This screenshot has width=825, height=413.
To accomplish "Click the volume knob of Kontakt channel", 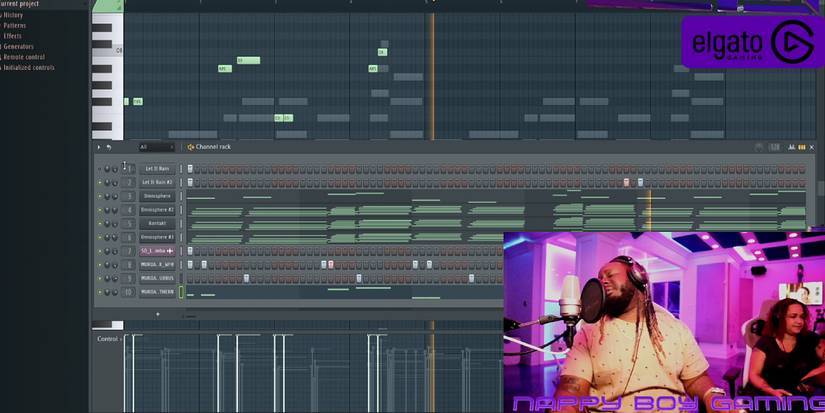I will [115, 224].
